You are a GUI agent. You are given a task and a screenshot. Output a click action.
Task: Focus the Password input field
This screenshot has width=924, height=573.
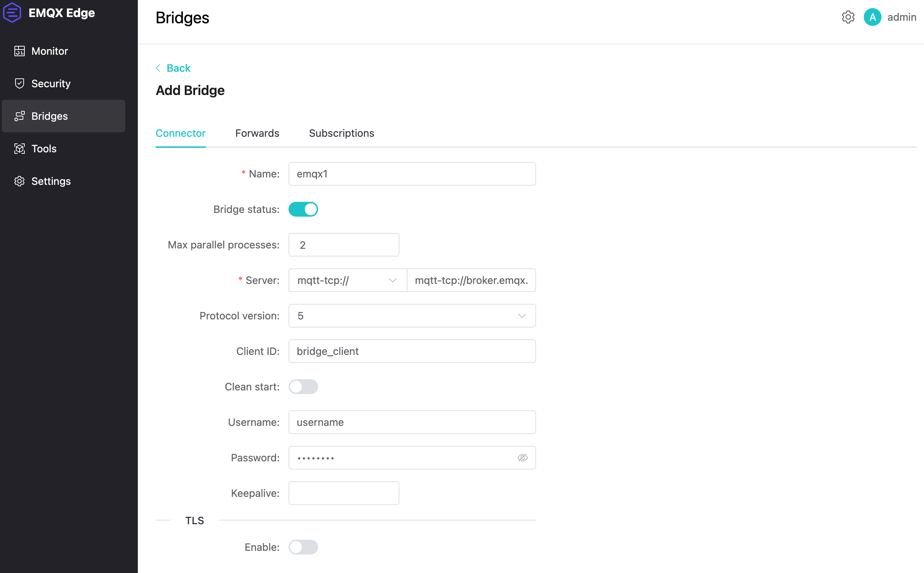pyautogui.click(x=412, y=457)
